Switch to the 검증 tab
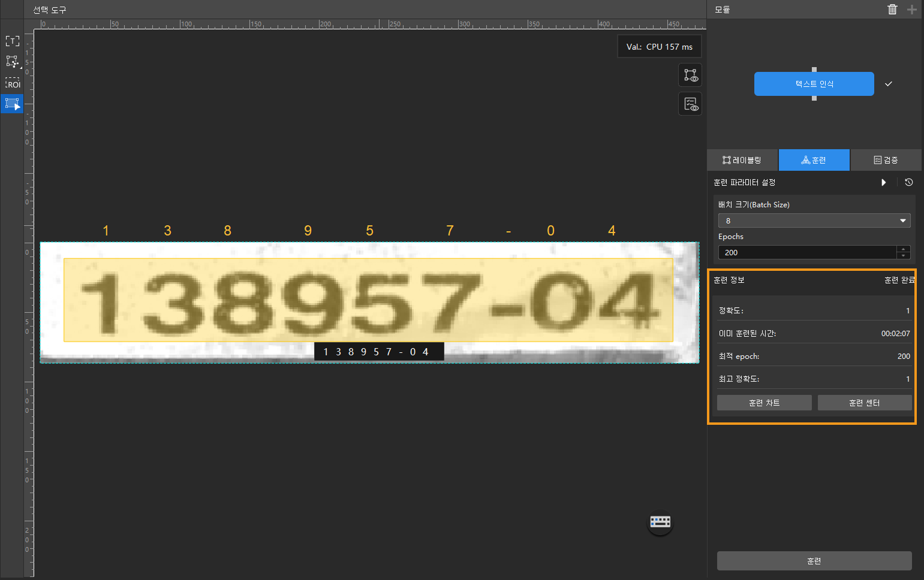The image size is (924, 580). pos(886,160)
